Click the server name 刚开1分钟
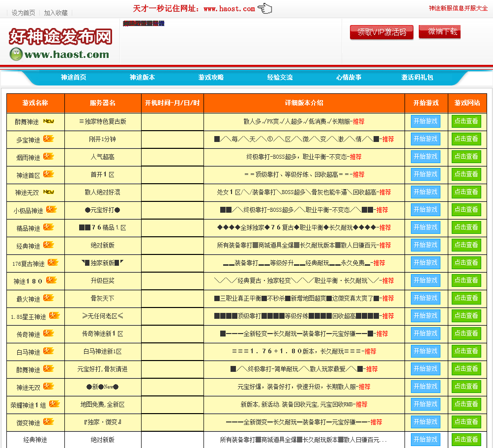Image resolution: width=493 pixels, height=448 pixels. (103, 139)
